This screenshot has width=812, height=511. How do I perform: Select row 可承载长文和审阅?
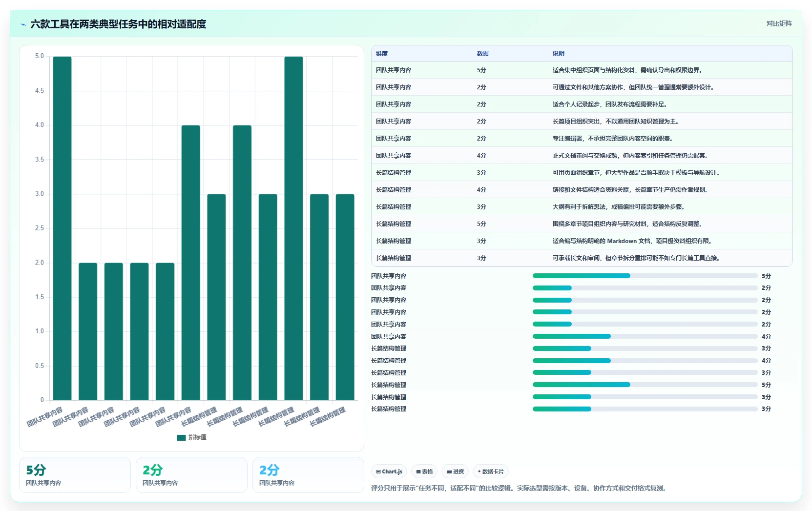(582, 258)
